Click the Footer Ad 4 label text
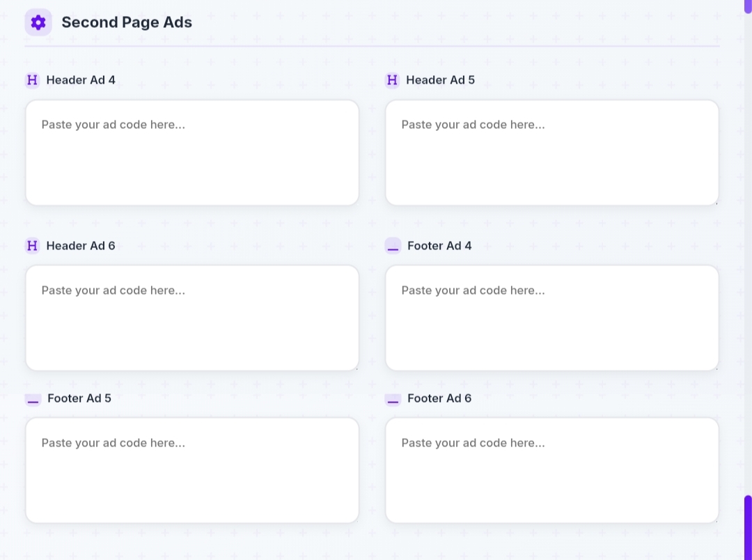 [x=439, y=246]
